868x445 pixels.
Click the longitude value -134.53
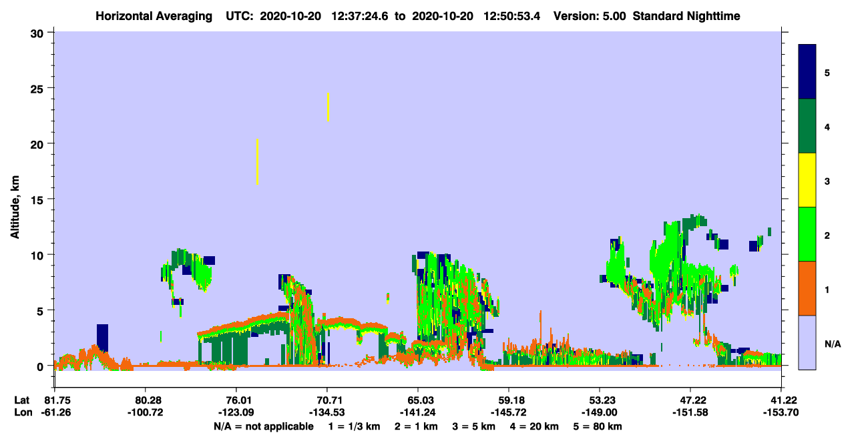(327, 412)
